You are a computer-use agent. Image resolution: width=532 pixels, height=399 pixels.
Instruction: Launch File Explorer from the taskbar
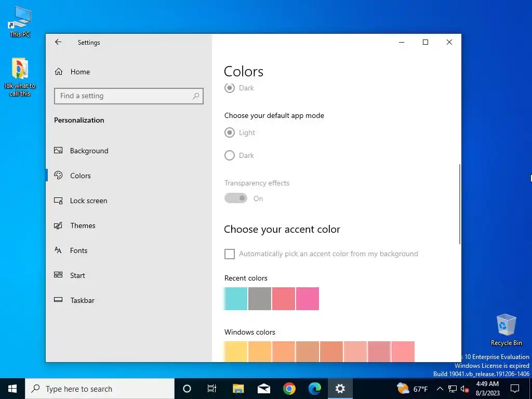coord(238,389)
